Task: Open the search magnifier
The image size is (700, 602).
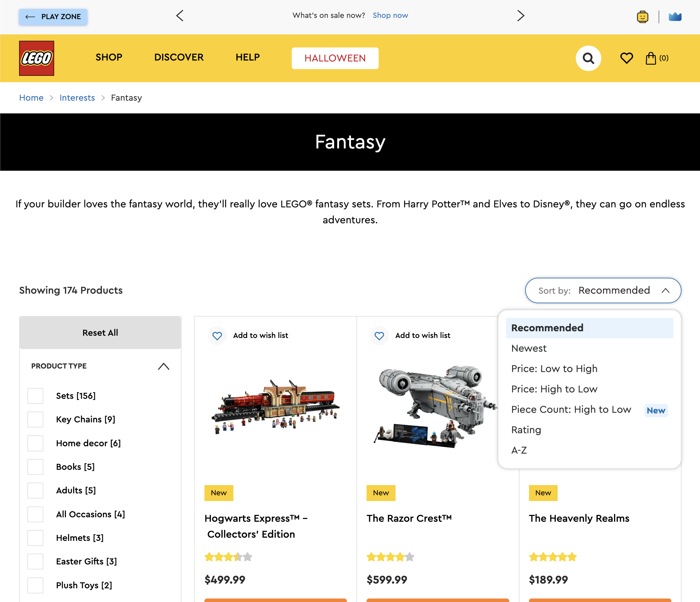Action: click(x=588, y=58)
